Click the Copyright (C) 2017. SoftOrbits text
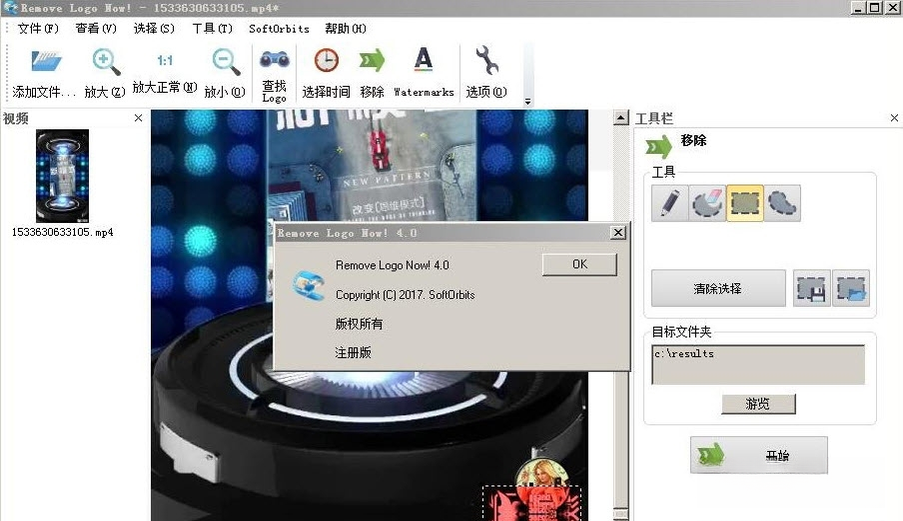 pyautogui.click(x=405, y=295)
